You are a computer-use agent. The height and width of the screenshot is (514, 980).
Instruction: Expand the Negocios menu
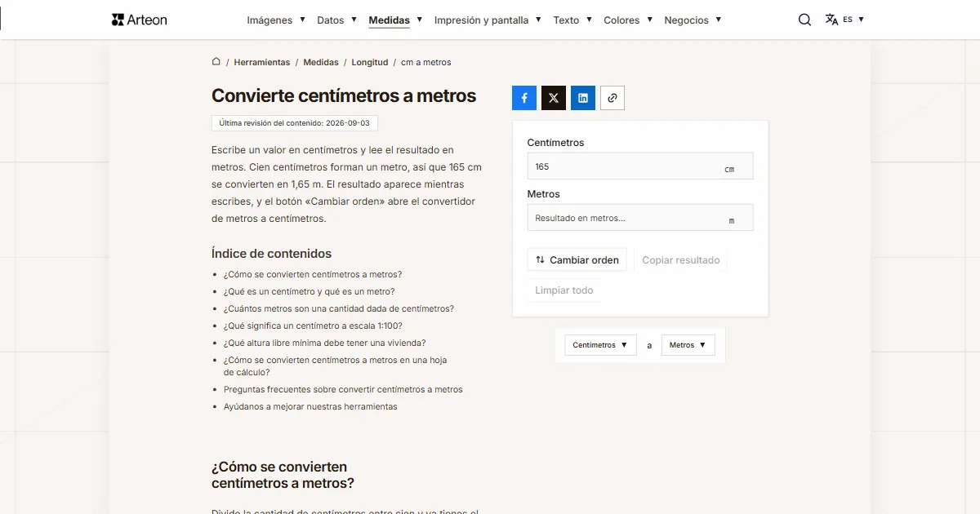tap(693, 20)
